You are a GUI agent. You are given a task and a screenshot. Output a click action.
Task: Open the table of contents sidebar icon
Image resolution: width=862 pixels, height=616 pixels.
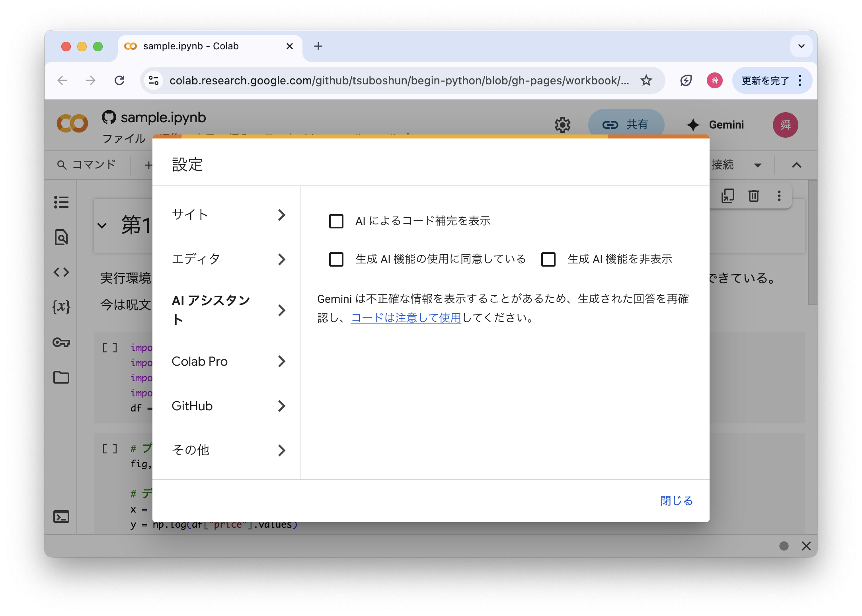pyautogui.click(x=61, y=202)
